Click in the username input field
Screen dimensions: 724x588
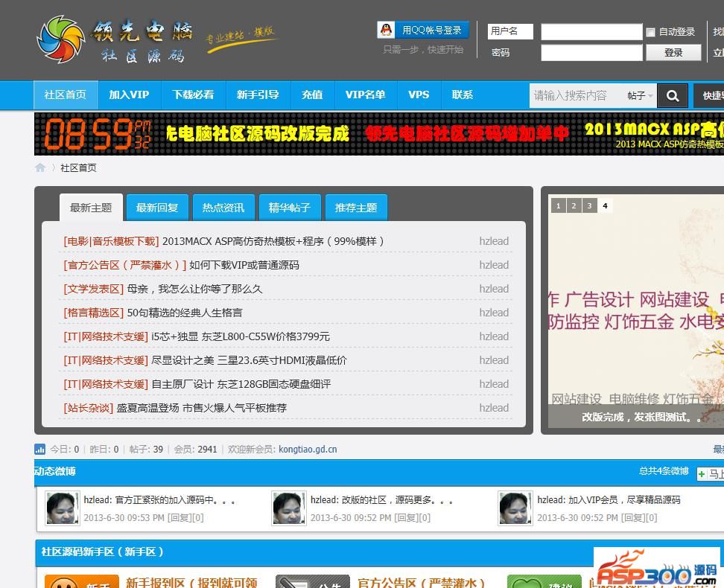coord(591,32)
